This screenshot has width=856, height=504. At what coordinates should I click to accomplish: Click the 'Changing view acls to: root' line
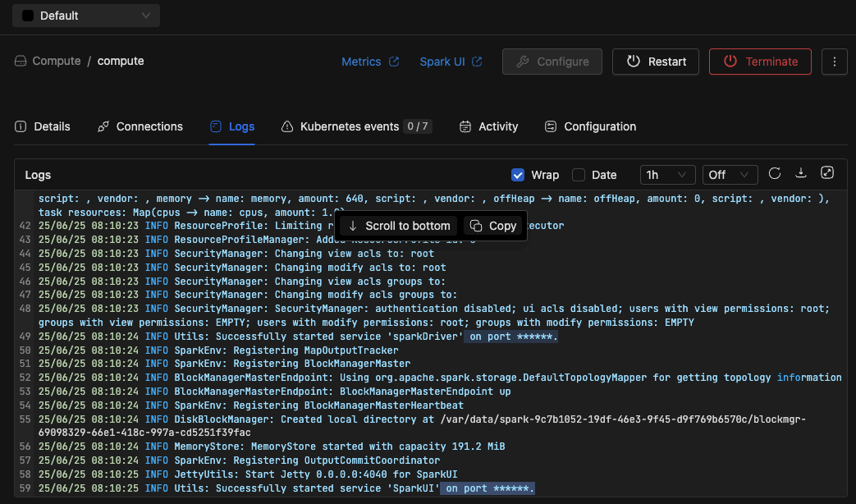pyautogui.click(x=236, y=254)
